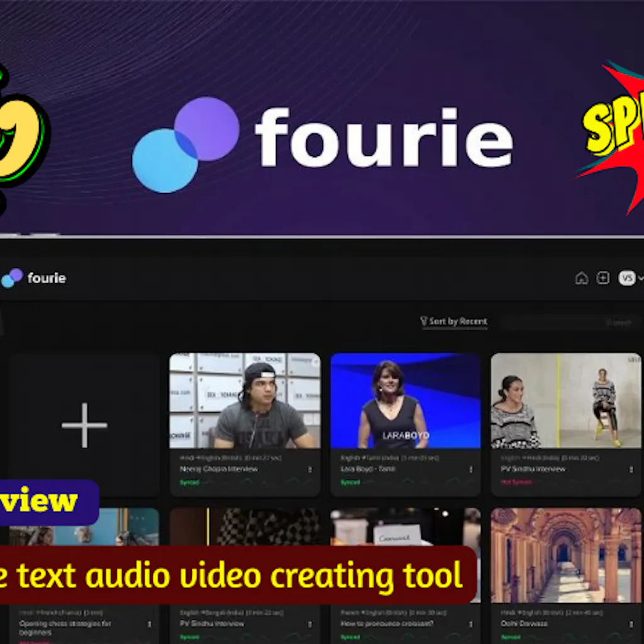Screen dimensions: 644x644
Task: Open the three-dot menu for English to Bengali PV Sindhu Interview
Action: pos(309,624)
